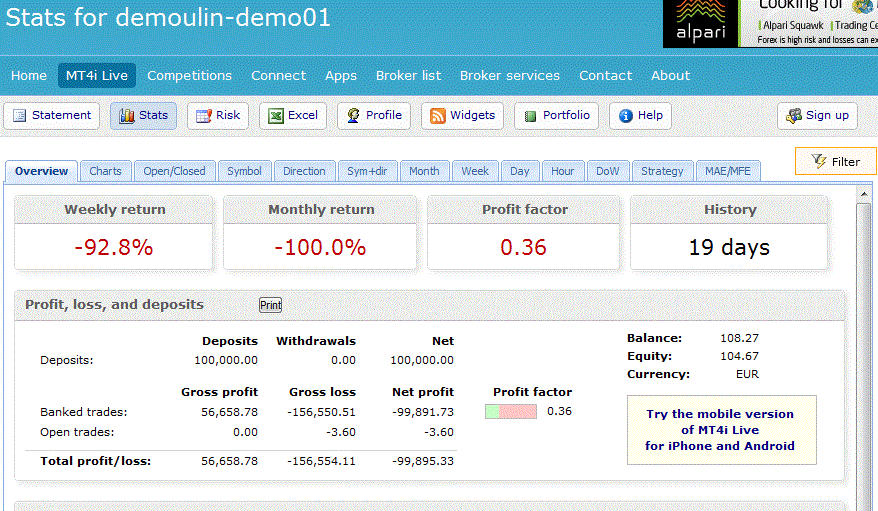The image size is (878, 511).
Task: Open the Competitions menu item
Action: click(189, 75)
